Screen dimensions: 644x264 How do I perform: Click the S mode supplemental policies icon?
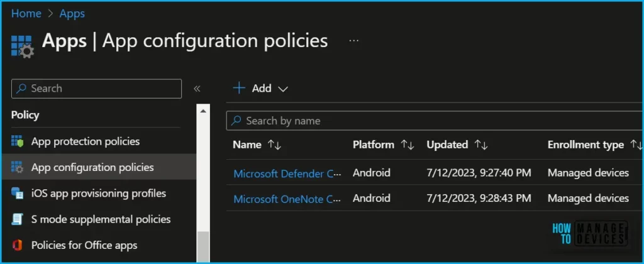coord(17,219)
